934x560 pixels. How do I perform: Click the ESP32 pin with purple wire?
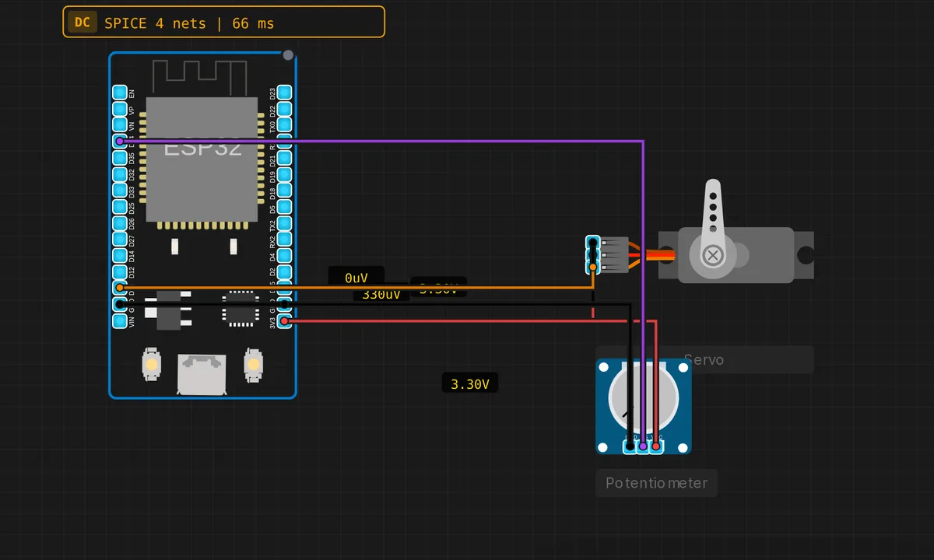[x=119, y=142]
